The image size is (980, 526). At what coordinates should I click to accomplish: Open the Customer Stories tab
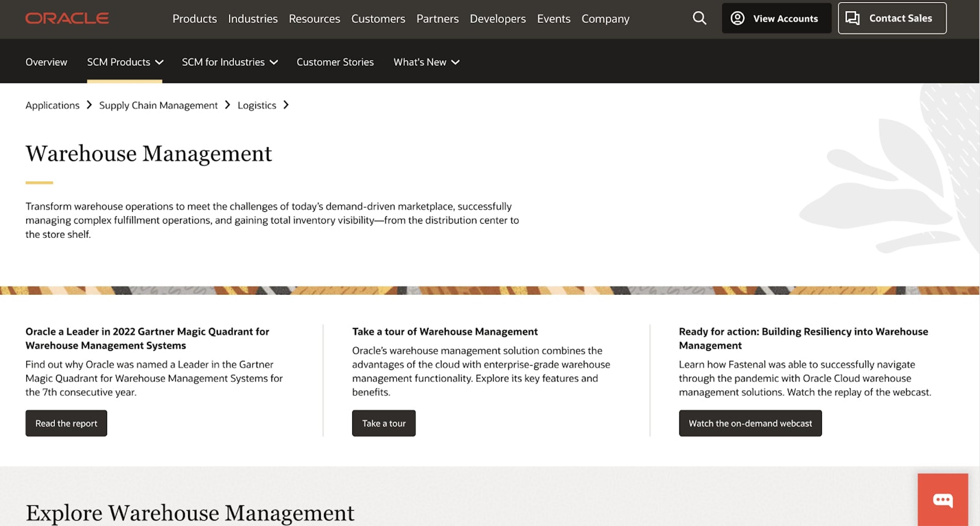(x=335, y=62)
